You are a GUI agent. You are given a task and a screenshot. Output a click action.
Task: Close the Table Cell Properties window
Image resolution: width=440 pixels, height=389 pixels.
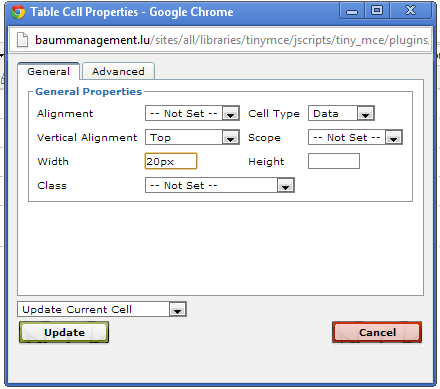click(411, 11)
